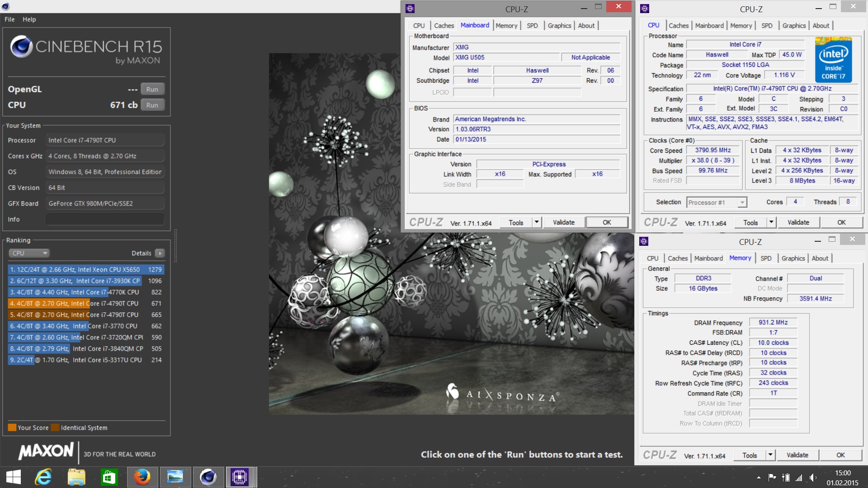This screenshot has width=868, height=488.
Task: Open Action Center flag icon
Action: [x=772, y=478]
